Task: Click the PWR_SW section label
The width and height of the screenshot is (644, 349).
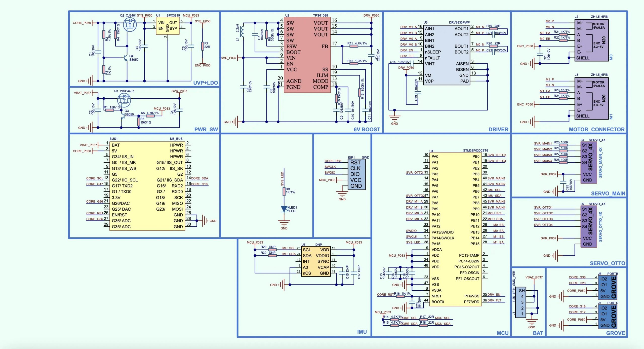Action: click(206, 129)
